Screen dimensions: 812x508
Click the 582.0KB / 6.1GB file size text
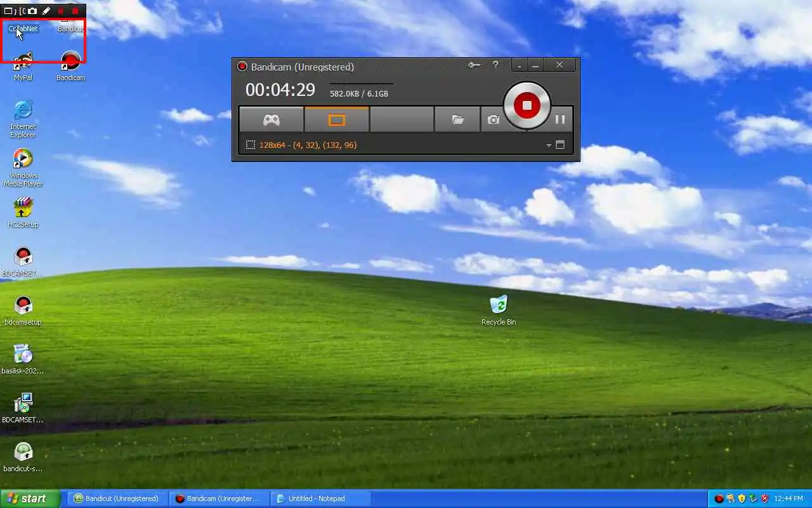(x=359, y=94)
